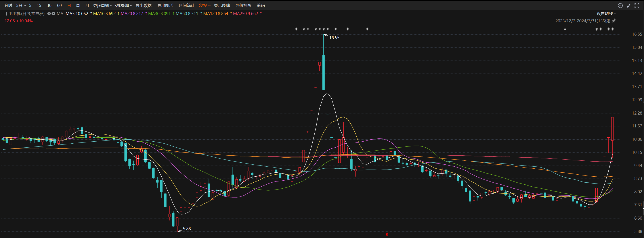Screen dimensions: 644x238
Task: Enter fullscreen with the expand arrows icon
Action: pyautogui.click(x=637, y=6)
